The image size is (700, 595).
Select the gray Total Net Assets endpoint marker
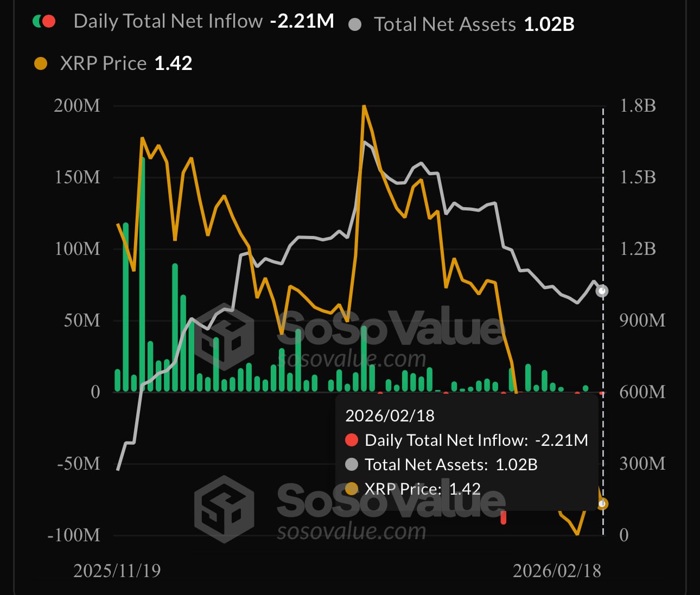(602, 291)
